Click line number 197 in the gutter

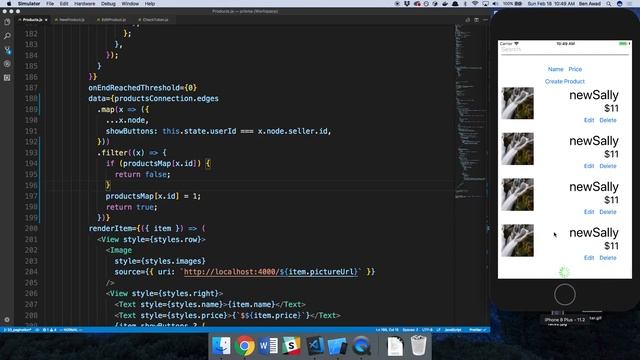pos(31,196)
